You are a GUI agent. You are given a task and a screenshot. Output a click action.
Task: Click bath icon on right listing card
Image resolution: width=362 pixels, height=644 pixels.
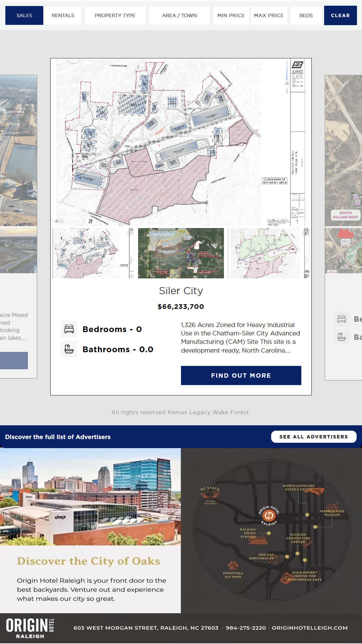click(x=342, y=337)
